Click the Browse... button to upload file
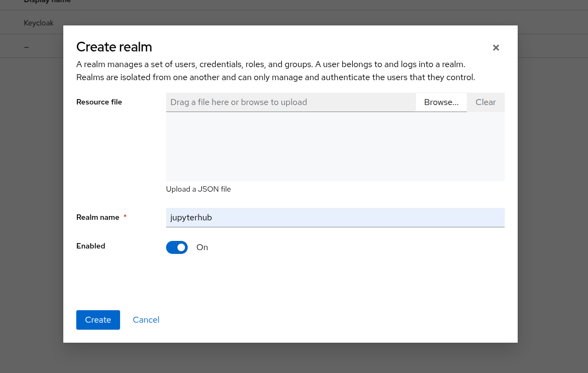The height and width of the screenshot is (373, 588). pyautogui.click(x=441, y=102)
